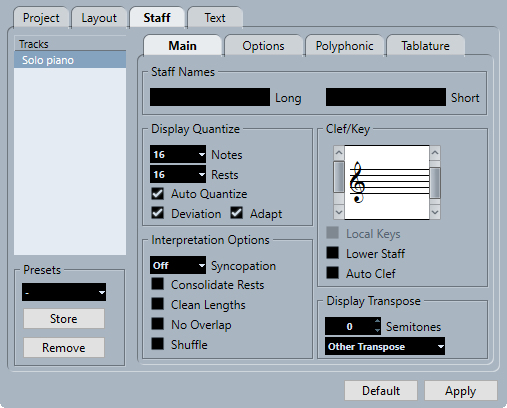Enable the Auto Clef checkbox
This screenshot has width=507, height=408.
point(332,273)
